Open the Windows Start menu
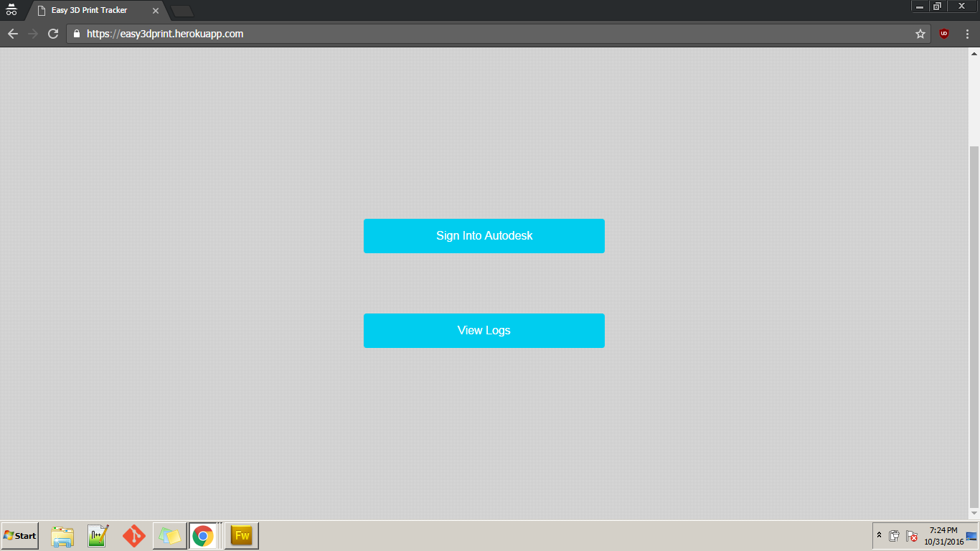The height and width of the screenshot is (551, 980). click(x=20, y=536)
